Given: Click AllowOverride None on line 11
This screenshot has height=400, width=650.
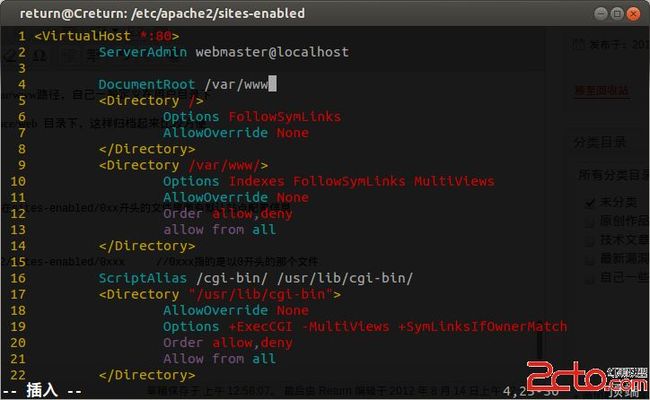Looking at the screenshot, I should point(235,197).
